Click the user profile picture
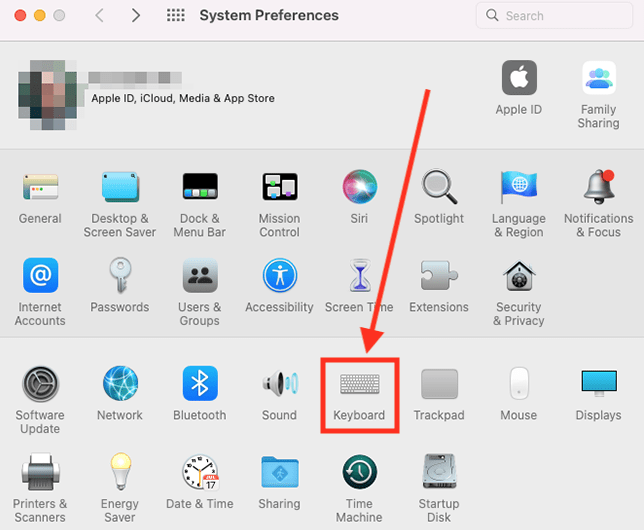Screen dimensions: 644x530 [48, 97]
